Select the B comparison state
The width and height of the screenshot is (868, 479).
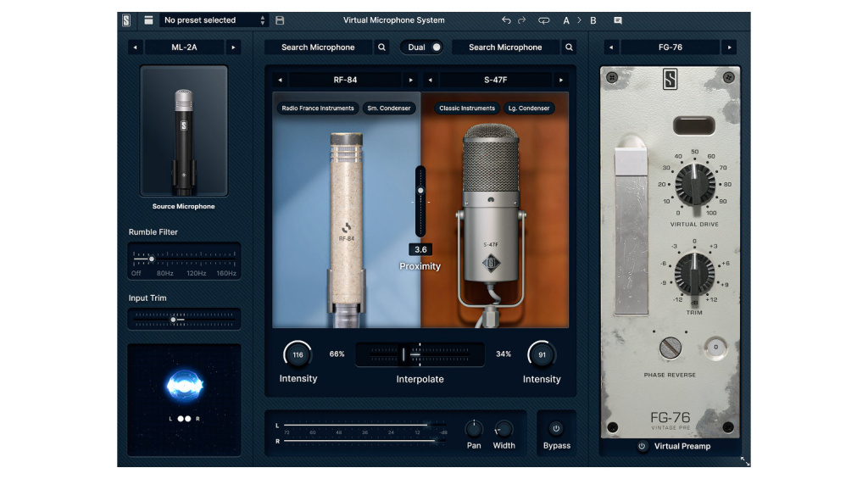593,20
